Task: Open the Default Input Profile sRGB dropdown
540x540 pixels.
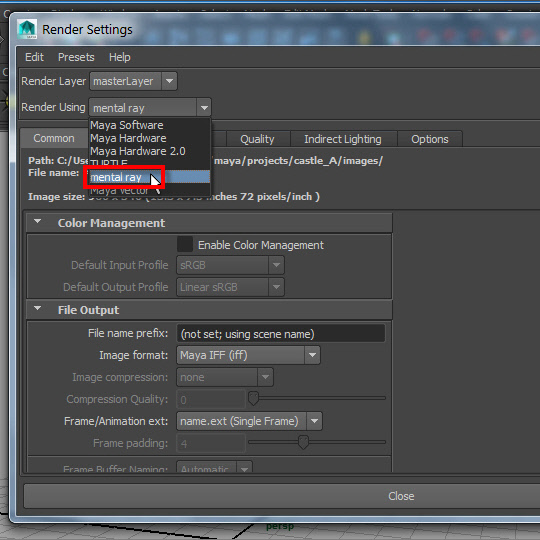Action: (x=230, y=265)
